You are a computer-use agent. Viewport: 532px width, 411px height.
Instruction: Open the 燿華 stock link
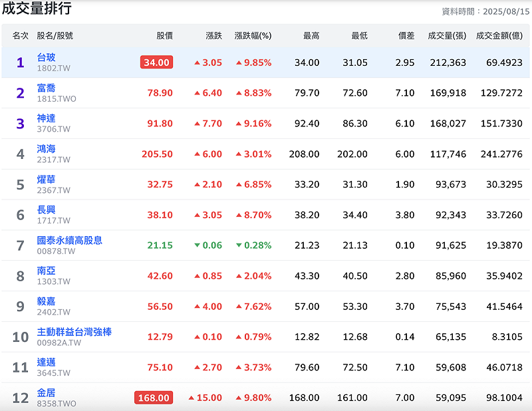[46, 179]
